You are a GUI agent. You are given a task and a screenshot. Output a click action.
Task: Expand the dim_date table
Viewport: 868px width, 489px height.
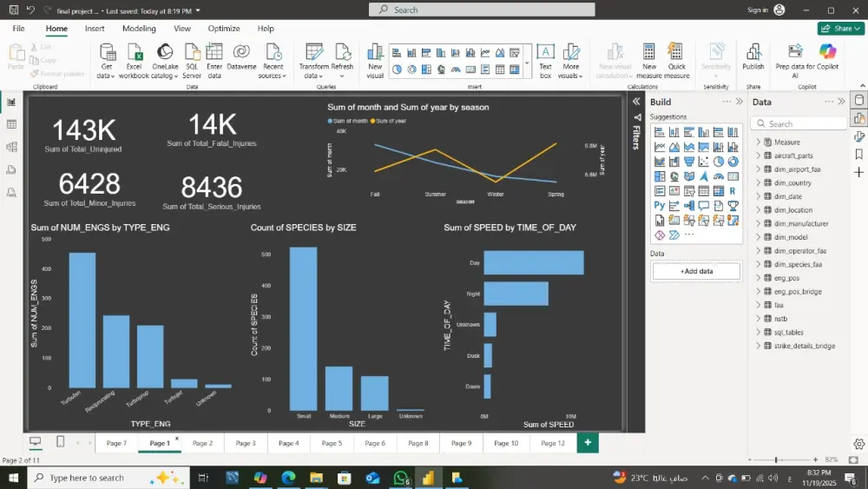point(759,196)
